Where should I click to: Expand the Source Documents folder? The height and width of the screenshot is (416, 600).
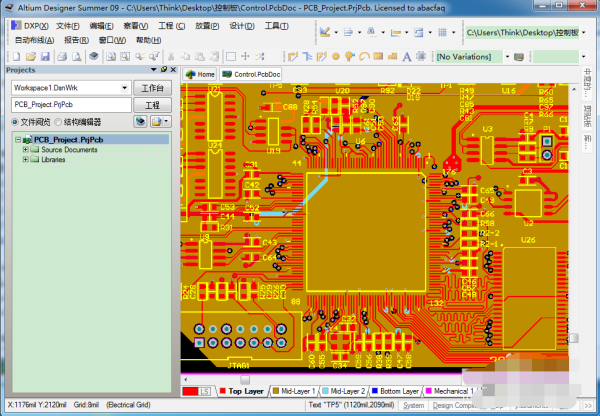(x=26, y=149)
